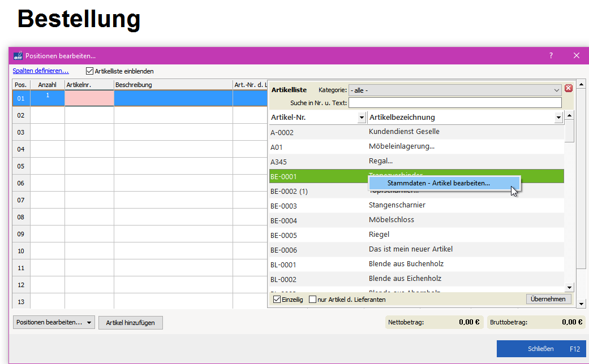Click the help question mark in title bar
Image resolution: width=589 pixels, height=364 pixels.
click(551, 55)
